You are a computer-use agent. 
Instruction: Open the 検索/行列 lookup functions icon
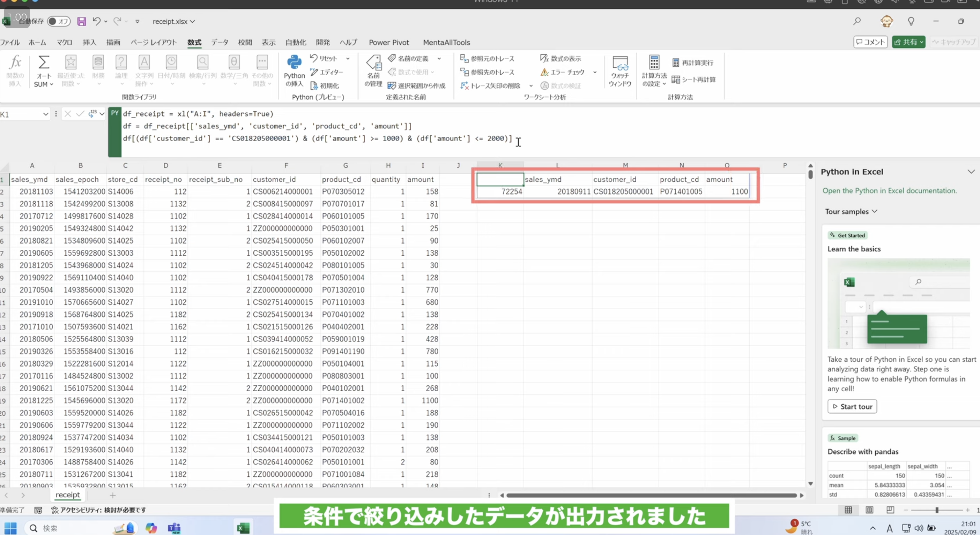pos(203,62)
